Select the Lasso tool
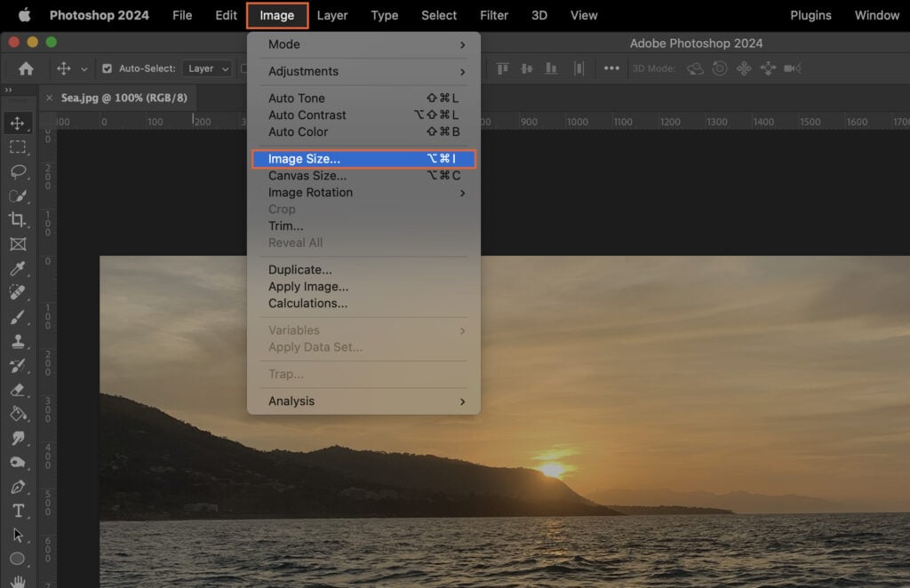The height and width of the screenshot is (588, 910). 19,172
